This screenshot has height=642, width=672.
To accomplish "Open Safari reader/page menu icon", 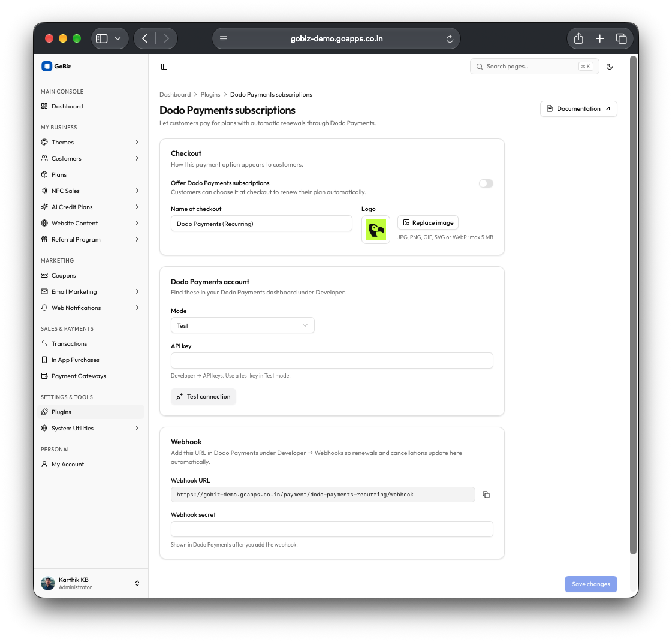I will coord(223,38).
